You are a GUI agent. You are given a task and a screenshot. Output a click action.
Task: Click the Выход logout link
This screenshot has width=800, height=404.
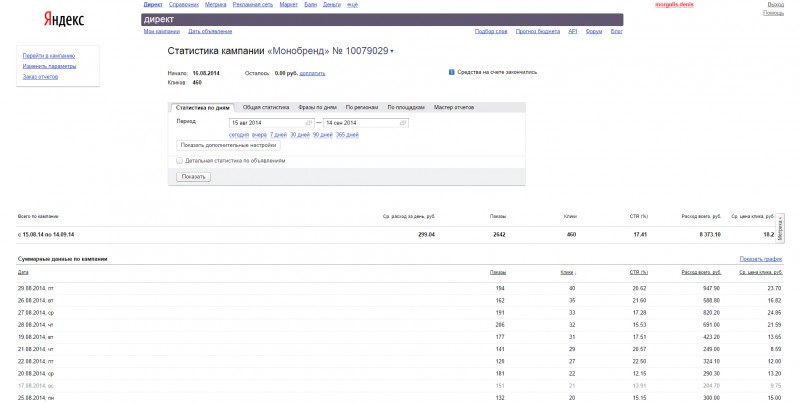click(x=776, y=5)
